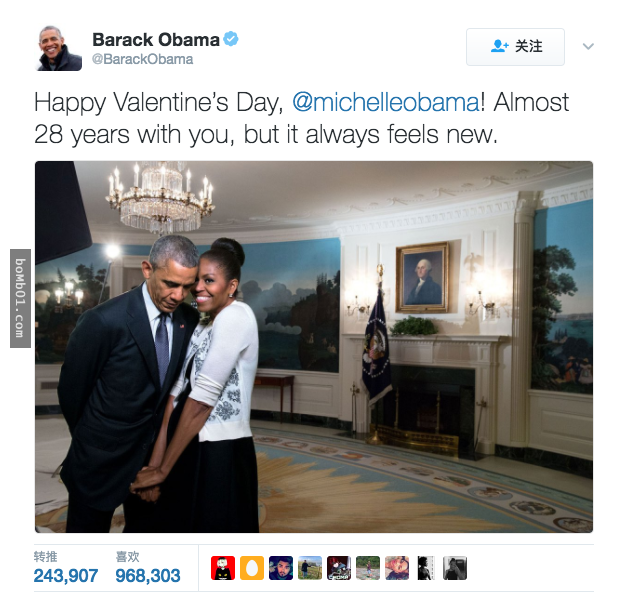Screen dimensions: 630x597
Task: View the 243,907 retweets list
Action: tap(65, 568)
